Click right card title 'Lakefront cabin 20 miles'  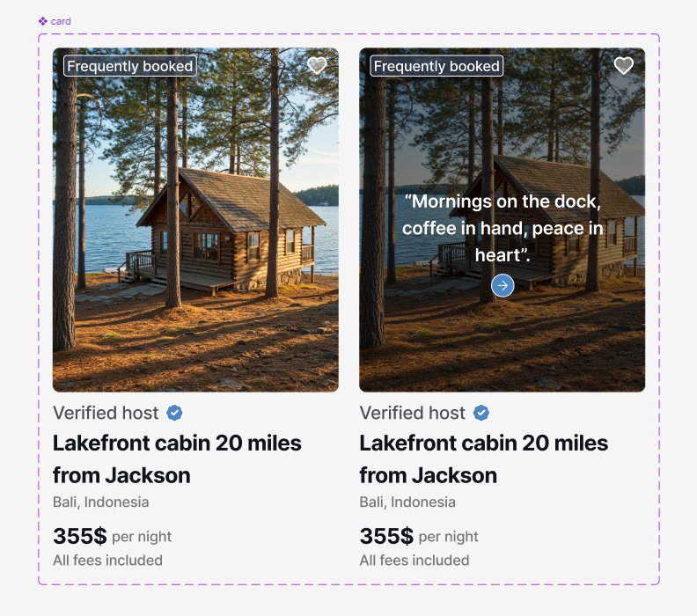[x=483, y=444]
